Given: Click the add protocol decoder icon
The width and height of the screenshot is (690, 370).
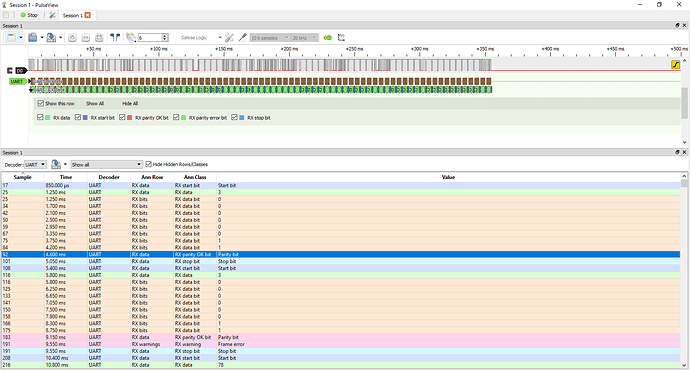Looking at the screenshot, I should [327, 38].
